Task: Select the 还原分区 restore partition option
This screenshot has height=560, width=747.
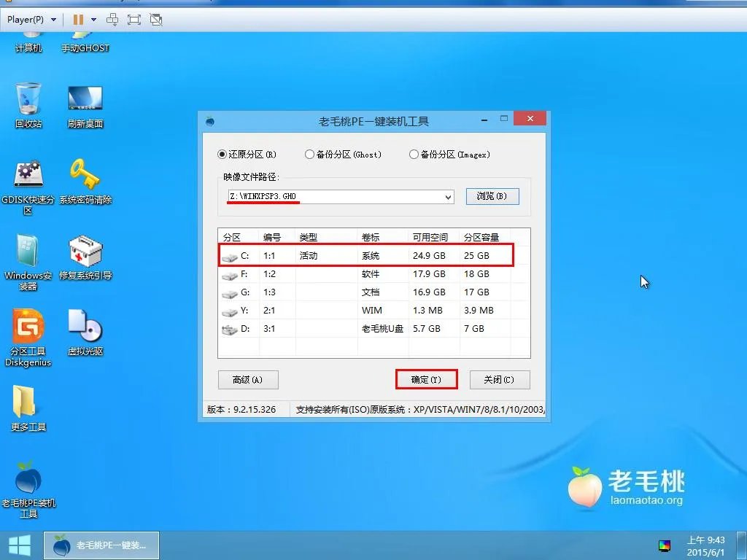Action: point(221,154)
